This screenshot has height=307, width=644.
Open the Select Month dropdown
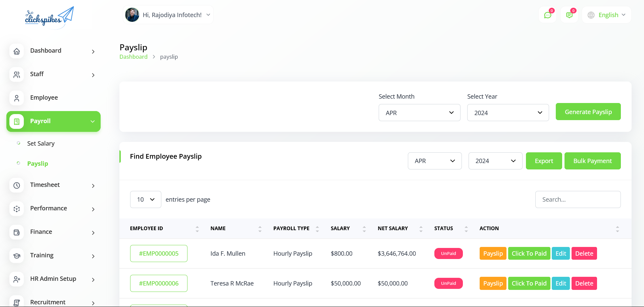pyautogui.click(x=419, y=113)
